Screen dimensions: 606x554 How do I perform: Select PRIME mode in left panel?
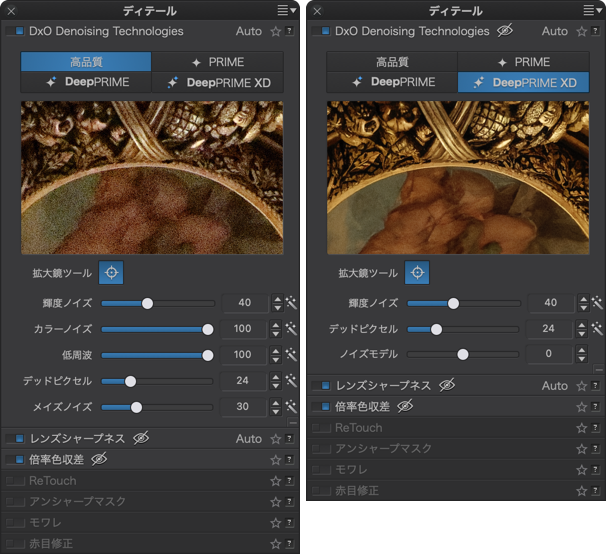218,62
